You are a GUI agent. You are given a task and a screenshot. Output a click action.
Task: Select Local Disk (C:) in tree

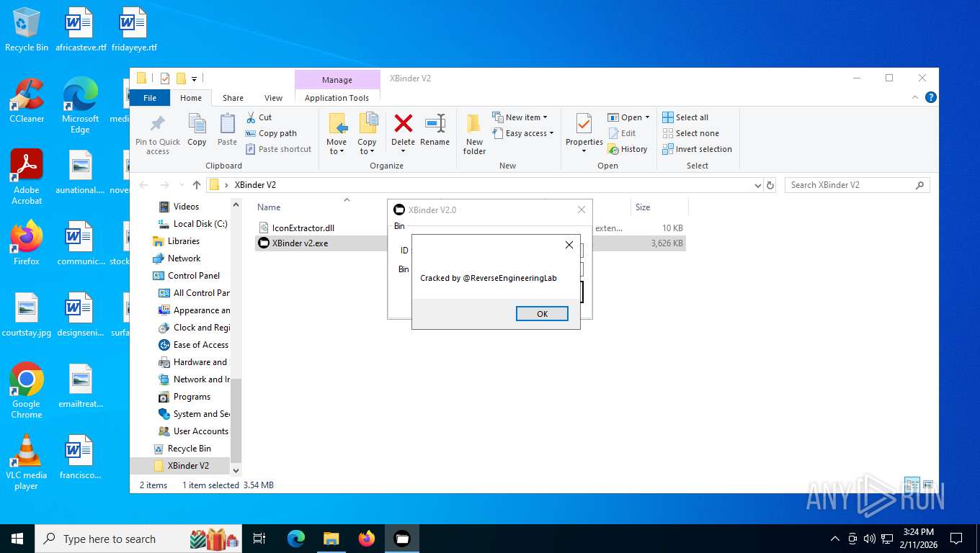pyautogui.click(x=200, y=224)
